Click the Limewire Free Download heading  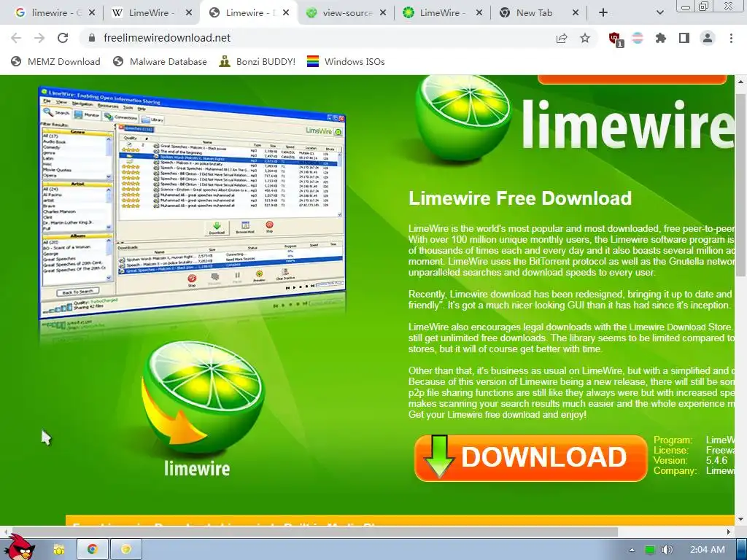click(519, 198)
